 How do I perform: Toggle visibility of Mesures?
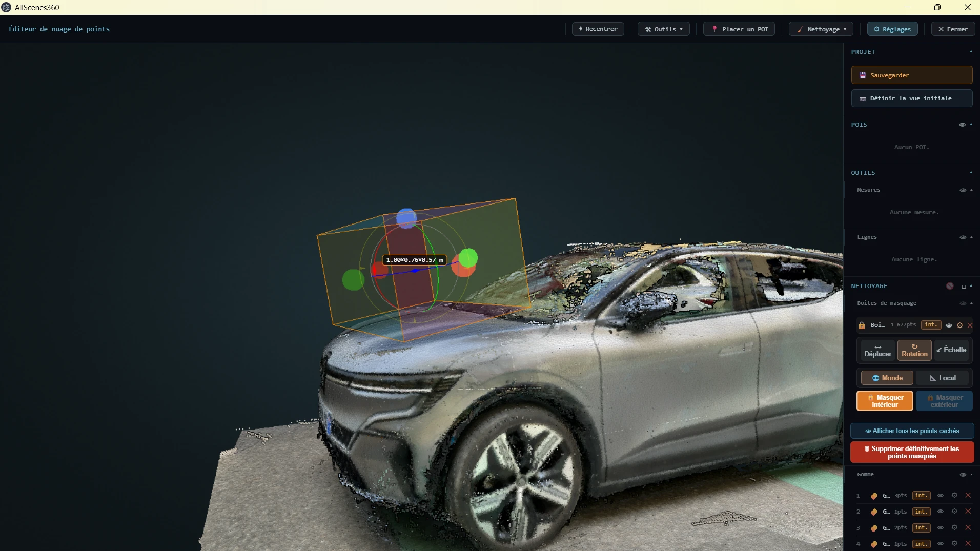click(963, 190)
